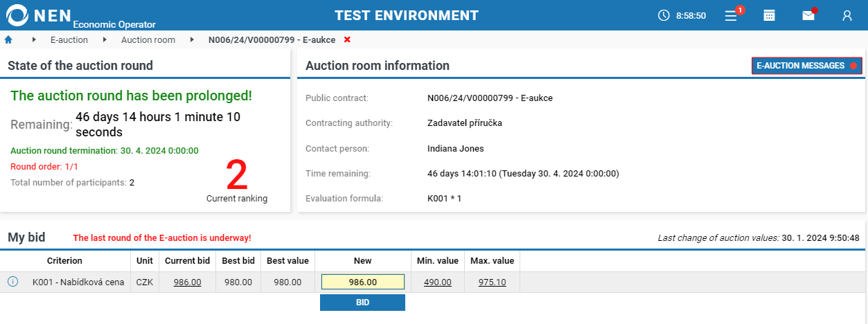Open the calculator icon in header
The image size is (868, 324).
769,15
